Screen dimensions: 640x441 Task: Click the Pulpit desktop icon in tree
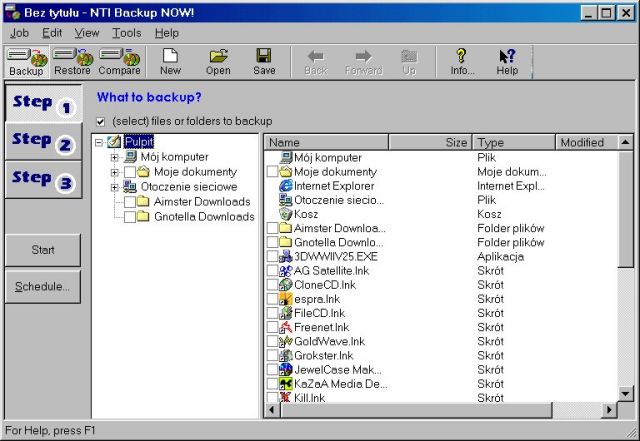[114, 142]
